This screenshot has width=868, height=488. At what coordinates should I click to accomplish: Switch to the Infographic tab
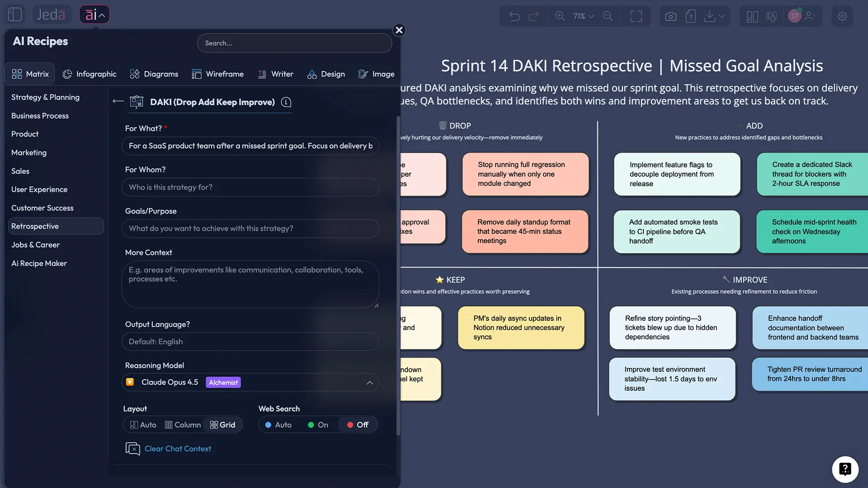point(90,74)
